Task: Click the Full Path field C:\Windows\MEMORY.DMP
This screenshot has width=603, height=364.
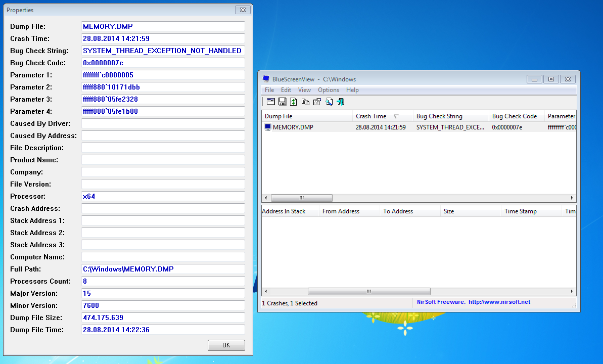Action: (x=163, y=269)
